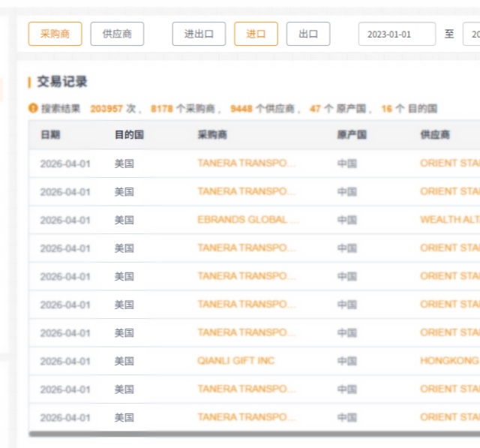Open ORIENT STA supplier in first row
This screenshot has width=480, height=448.
(450, 163)
